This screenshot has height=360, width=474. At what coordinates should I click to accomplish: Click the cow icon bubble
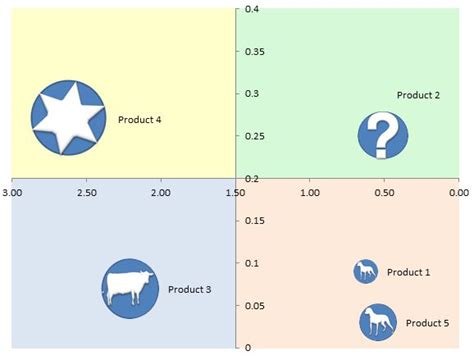point(130,289)
